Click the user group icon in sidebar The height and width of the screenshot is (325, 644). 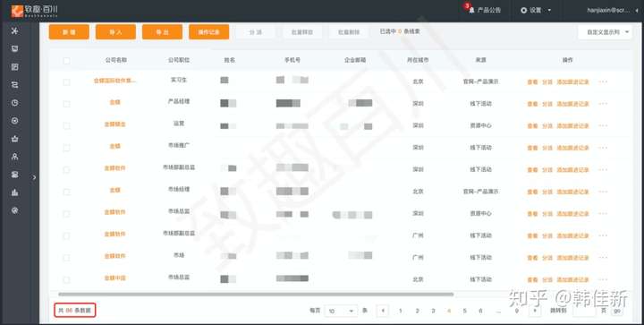coord(15,157)
